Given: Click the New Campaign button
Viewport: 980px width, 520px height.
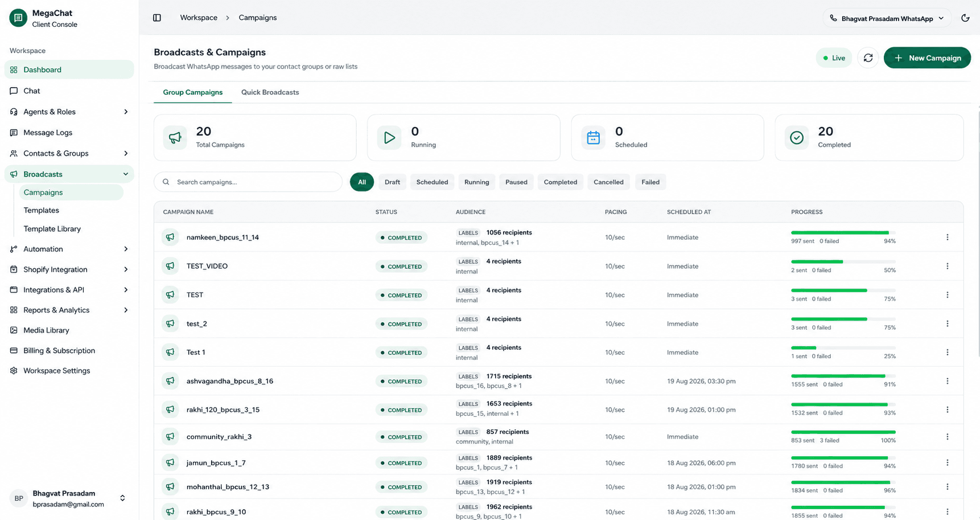Looking at the screenshot, I should tap(927, 58).
